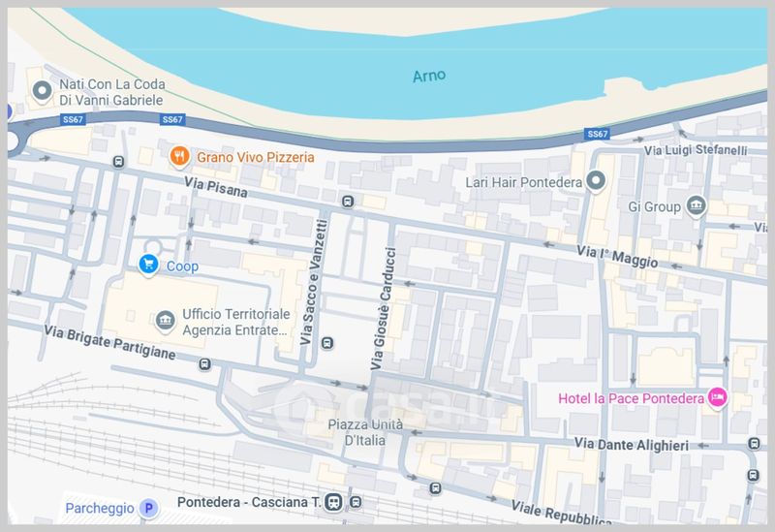
Task: Open the Hotel la Pace Pontedera pin
Action: click(717, 397)
